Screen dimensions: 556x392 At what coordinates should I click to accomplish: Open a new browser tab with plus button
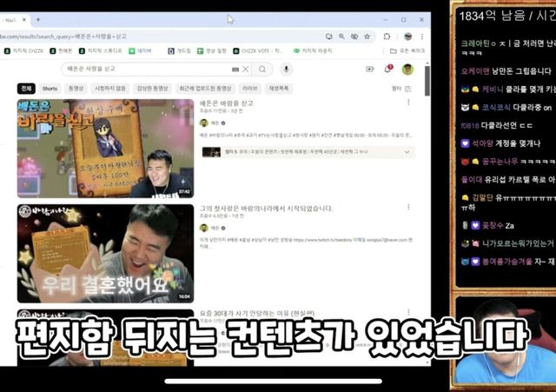click(38, 19)
